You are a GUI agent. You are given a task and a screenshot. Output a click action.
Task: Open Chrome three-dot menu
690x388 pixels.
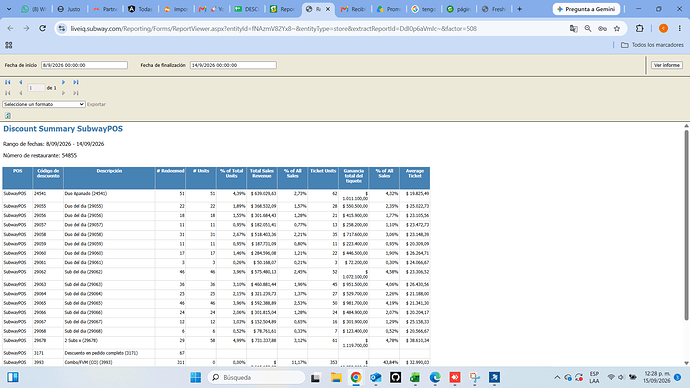tap(679, 28)
